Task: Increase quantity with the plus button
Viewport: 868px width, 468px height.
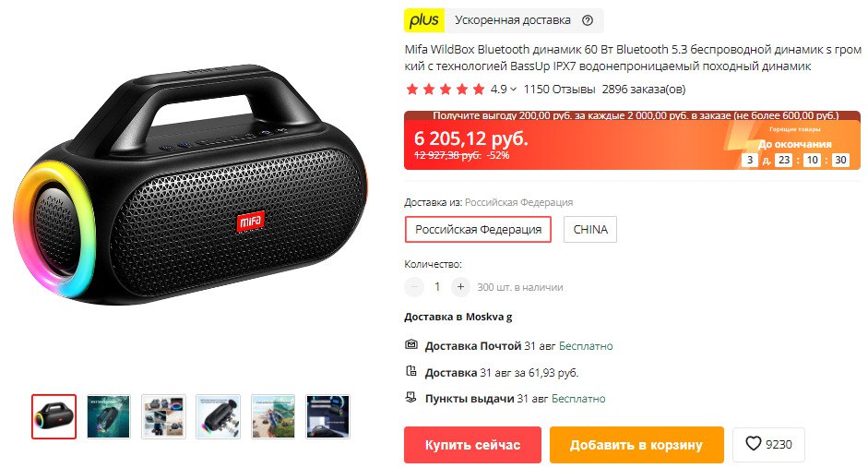Action: 460,287
